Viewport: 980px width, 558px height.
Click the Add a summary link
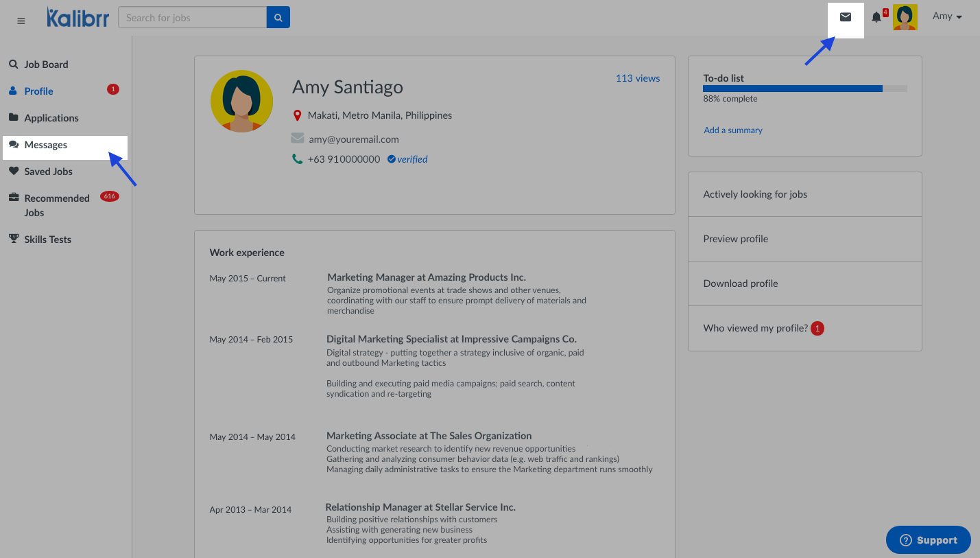(732, 130)
